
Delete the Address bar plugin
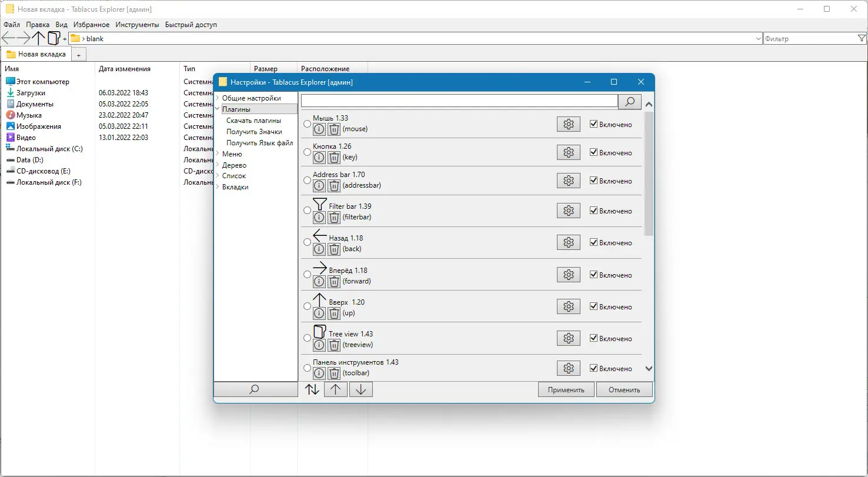click(x=334, y=185)
